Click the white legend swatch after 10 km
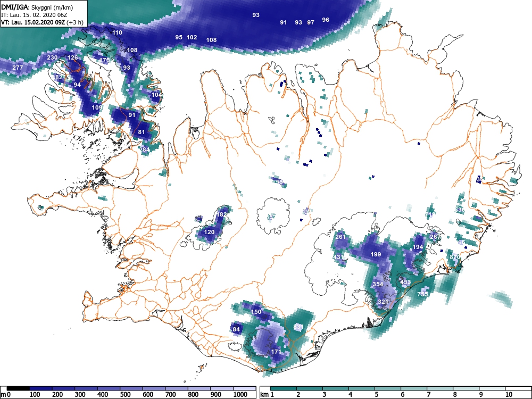The image size is (532, 399). (x=518, y=388)
